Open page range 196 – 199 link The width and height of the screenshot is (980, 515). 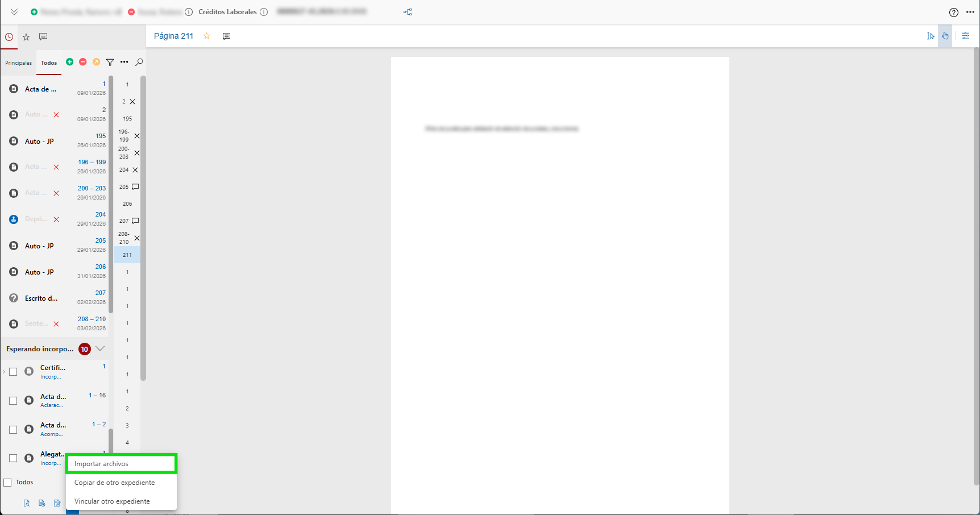click(x=92, y=162)
